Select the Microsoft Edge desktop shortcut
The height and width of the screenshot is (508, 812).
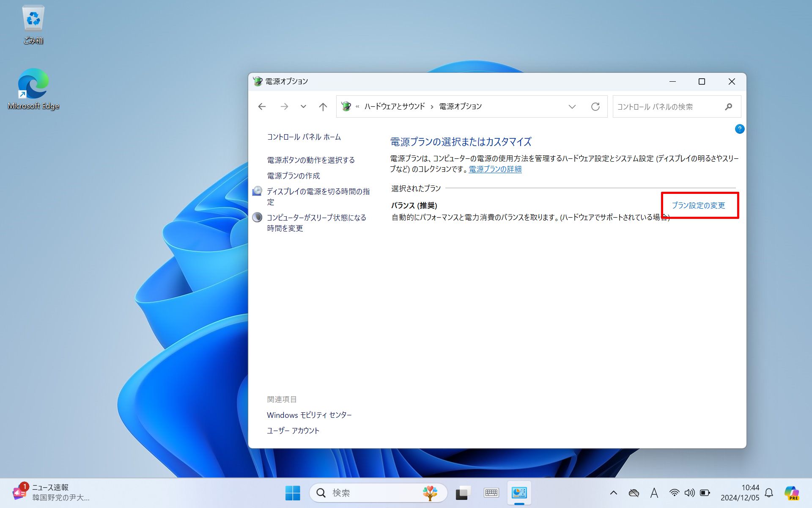[x=33, y=89]
